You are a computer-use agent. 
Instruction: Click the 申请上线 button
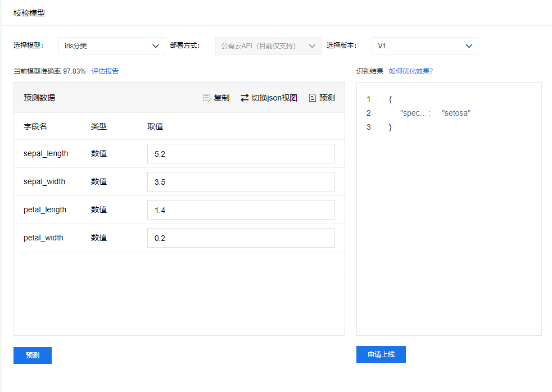[381, 354]
